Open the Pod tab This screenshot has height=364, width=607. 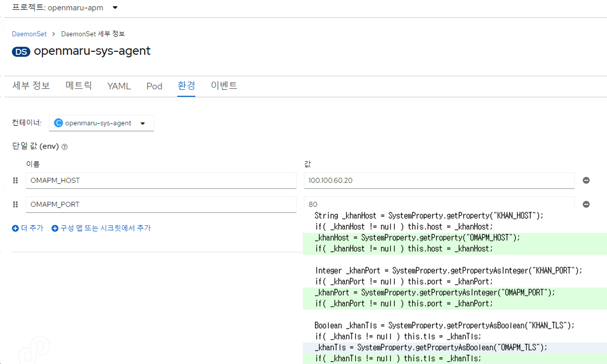[x=154, y=86]
